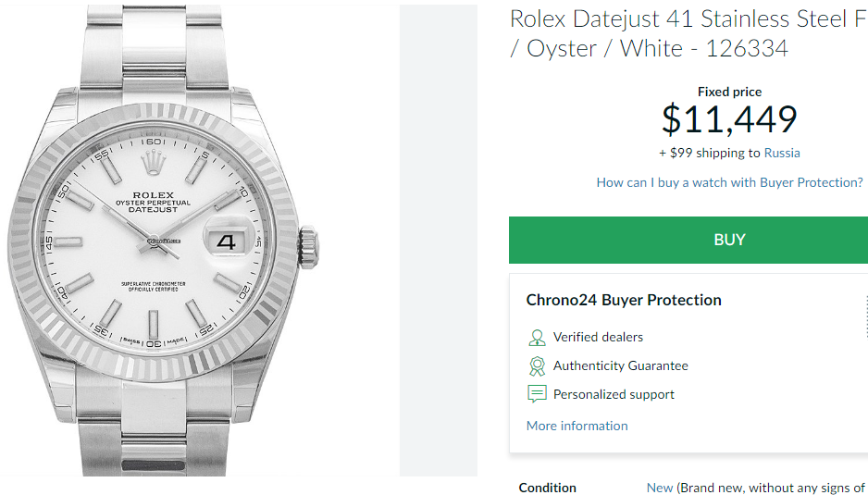868x495 pixels.
Task: Click the Personalized support chat icon
Action: [537, 394]
